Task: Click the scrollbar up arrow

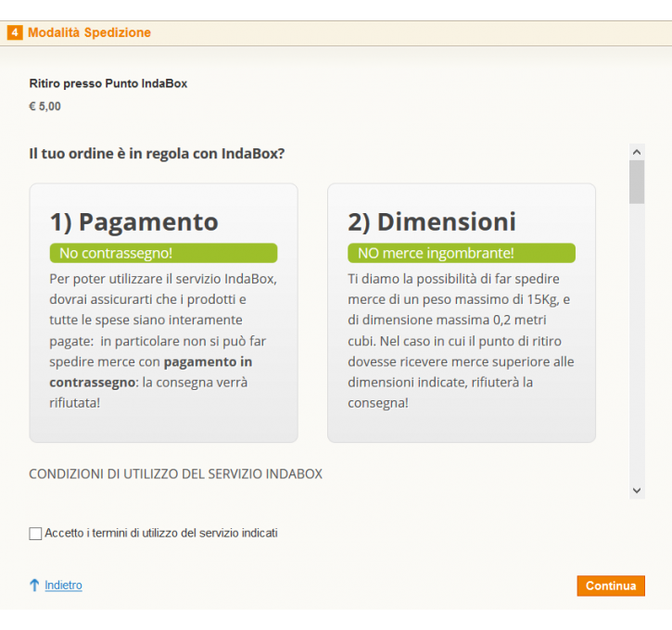Action: click(x=637, y=152)
